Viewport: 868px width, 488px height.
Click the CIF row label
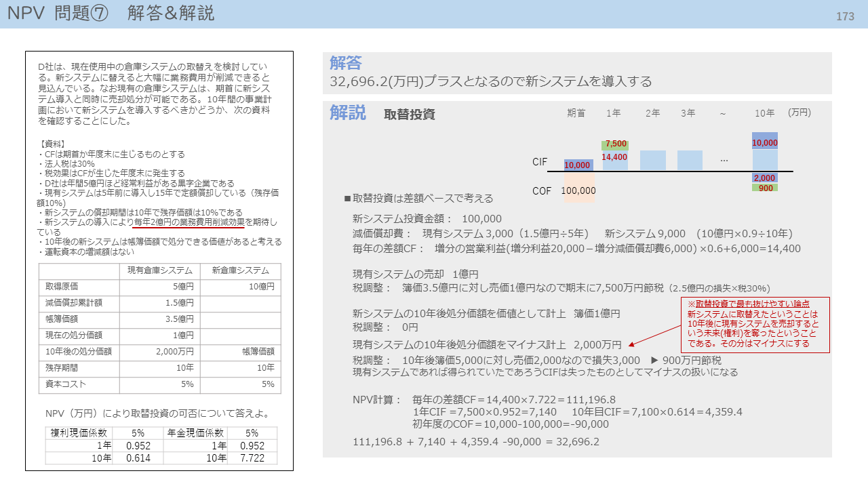[x=540, y=162]
